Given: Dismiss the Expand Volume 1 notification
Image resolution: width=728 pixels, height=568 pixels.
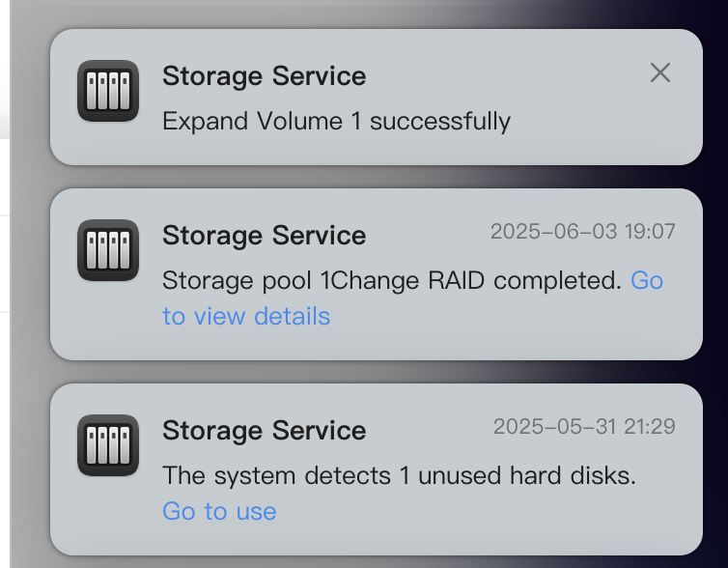Looking at the screenshot, I should (660, 72).
